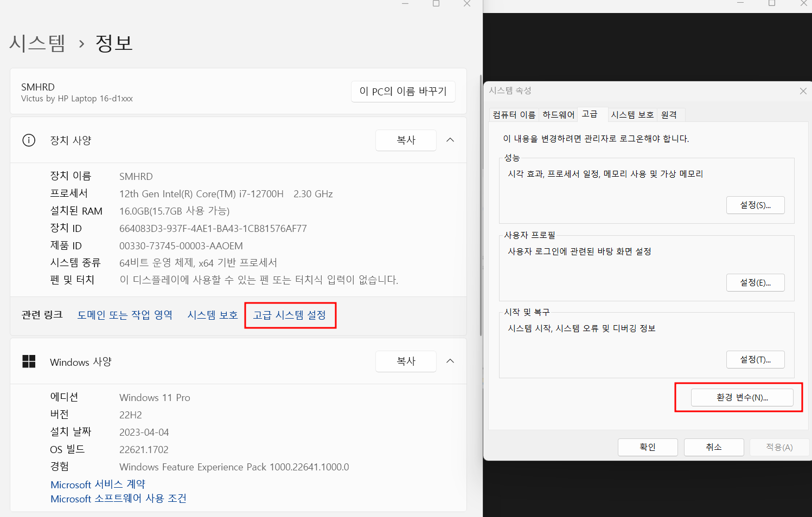Maximize the Settings window
This screenshot has width=812, height=517.
436,3
